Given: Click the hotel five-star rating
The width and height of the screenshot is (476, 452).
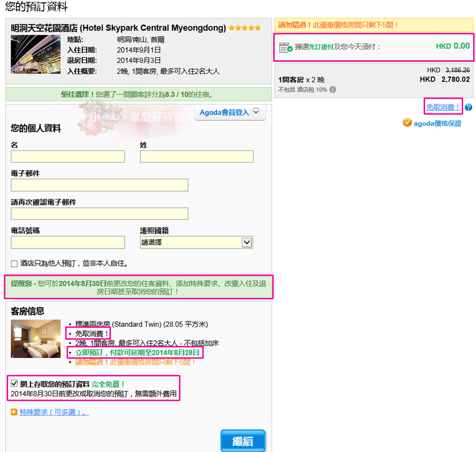Looking at the screenshot, I should pos(245,28).
